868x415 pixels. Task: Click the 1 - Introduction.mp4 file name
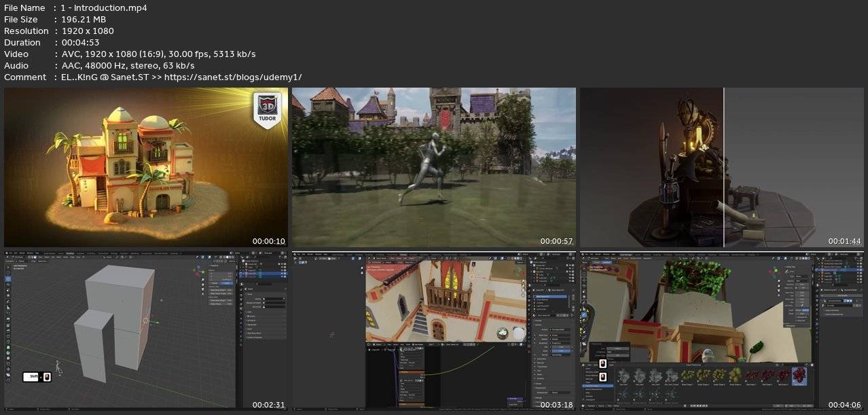point(104,7)
